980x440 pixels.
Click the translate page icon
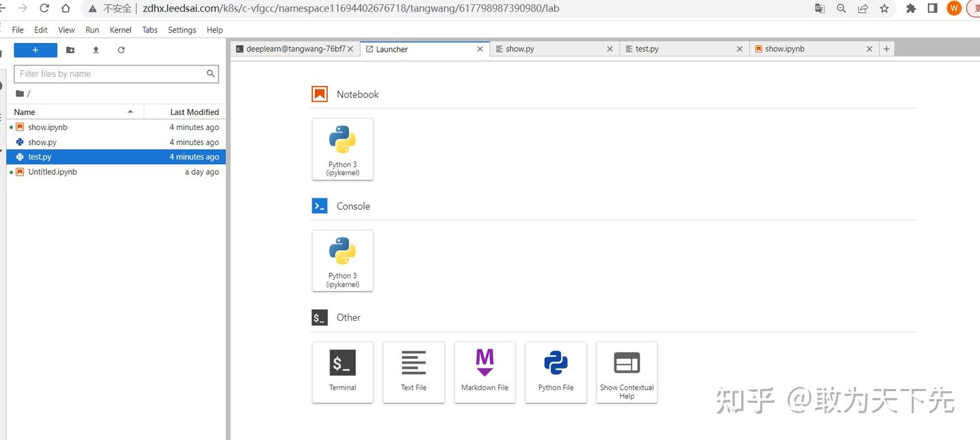pos(820,8)
